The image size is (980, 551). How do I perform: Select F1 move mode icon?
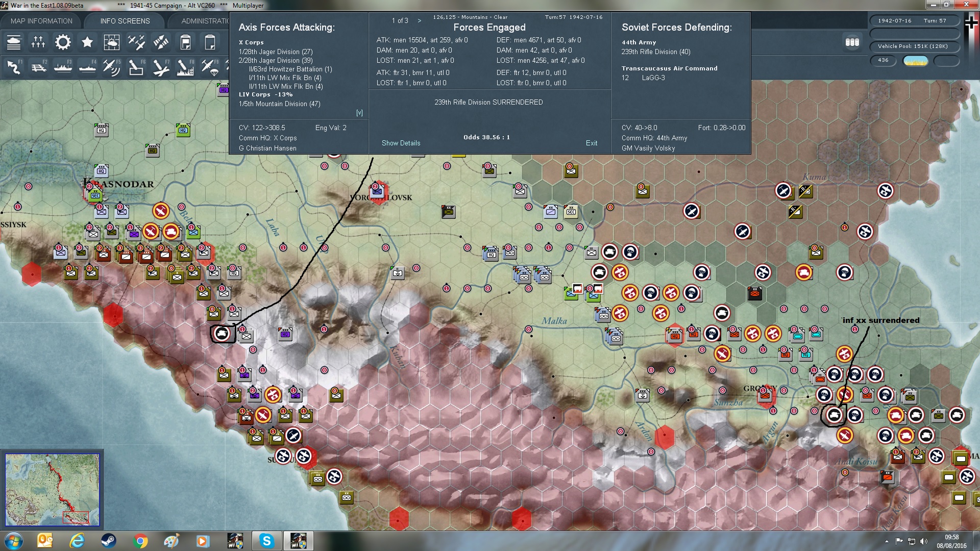pos(14,67)
